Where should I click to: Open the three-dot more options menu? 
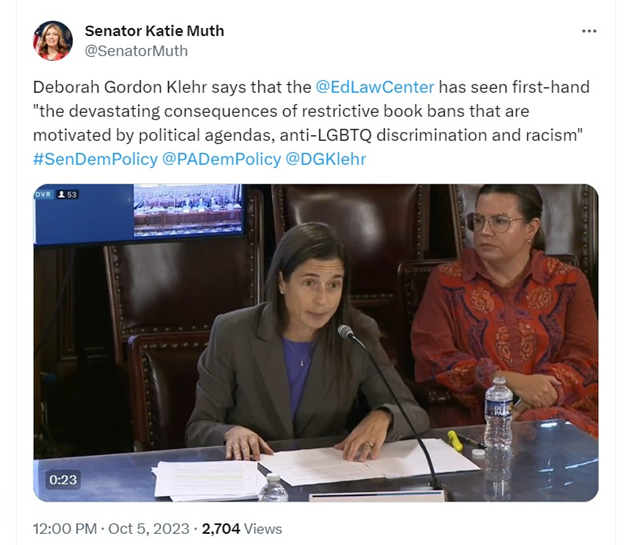click(589, 31)
